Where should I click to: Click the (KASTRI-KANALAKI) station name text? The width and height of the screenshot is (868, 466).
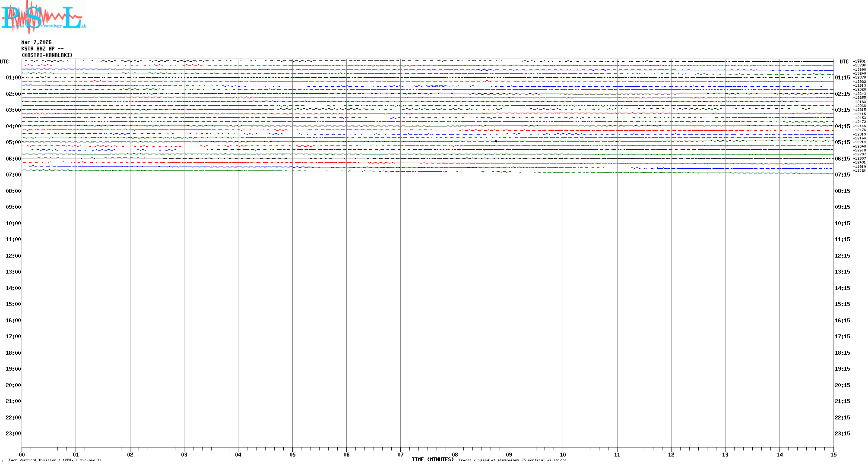pyautogui.click(x=47, y=55)
